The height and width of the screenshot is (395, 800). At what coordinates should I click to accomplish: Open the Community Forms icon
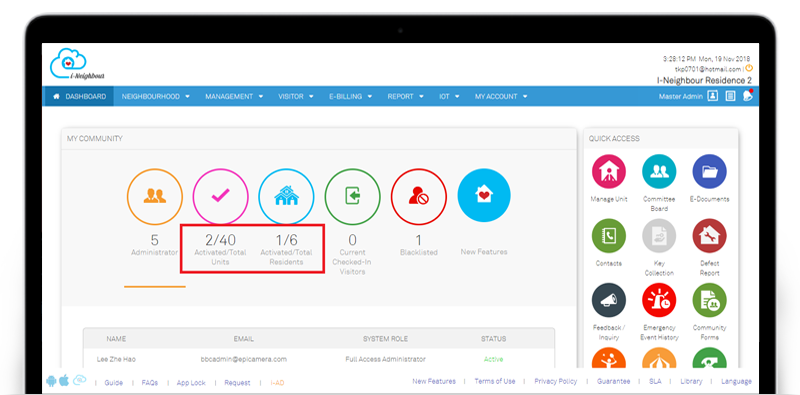pyautogui.click(x=709, y=301)
